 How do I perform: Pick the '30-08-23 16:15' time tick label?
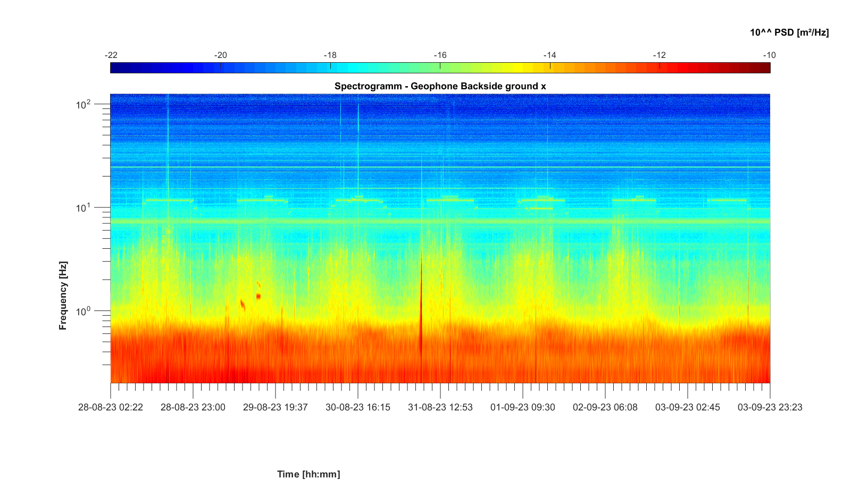[x=357, y=407]
